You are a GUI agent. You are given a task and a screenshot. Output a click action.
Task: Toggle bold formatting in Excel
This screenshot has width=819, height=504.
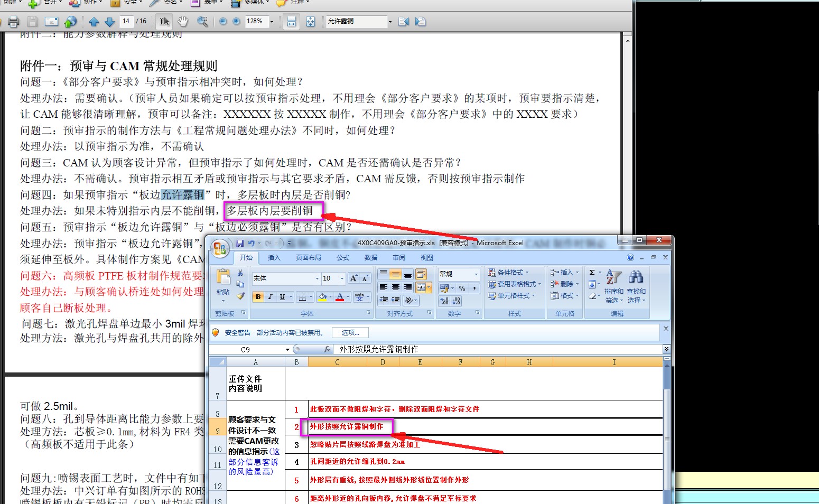tap(258, 297)
